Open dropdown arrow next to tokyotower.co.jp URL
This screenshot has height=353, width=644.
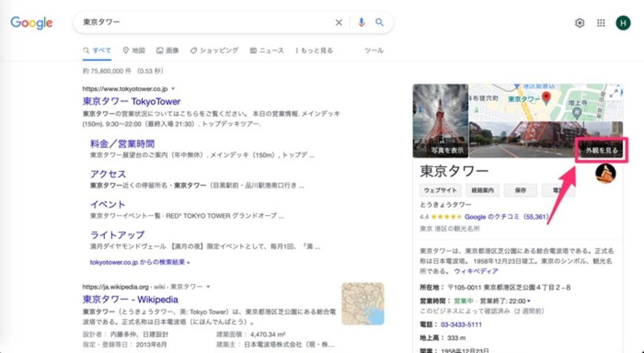[x=173, y=88]
